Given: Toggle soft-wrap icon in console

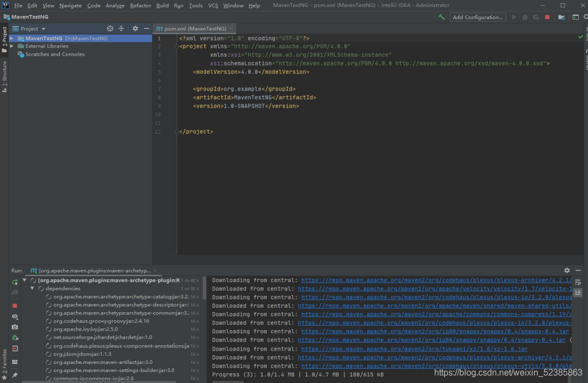Looking at the screenshot, I should coord(578,282).
